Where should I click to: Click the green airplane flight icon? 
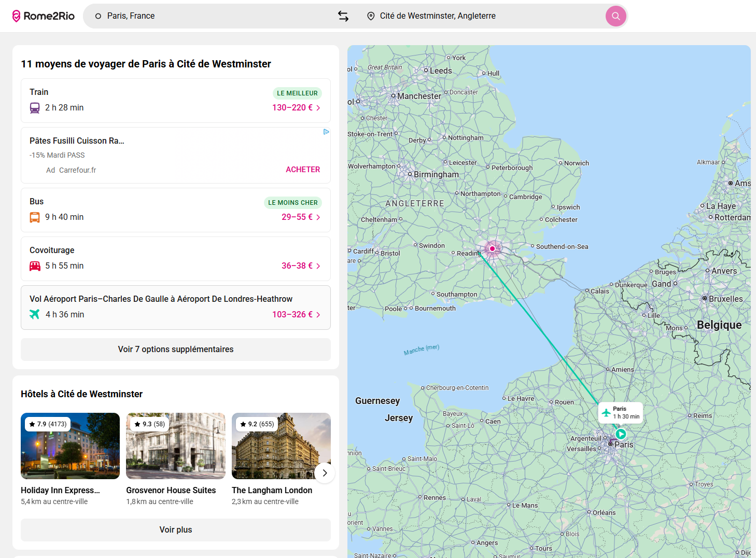pyautogui.click(x=35, y=314)
